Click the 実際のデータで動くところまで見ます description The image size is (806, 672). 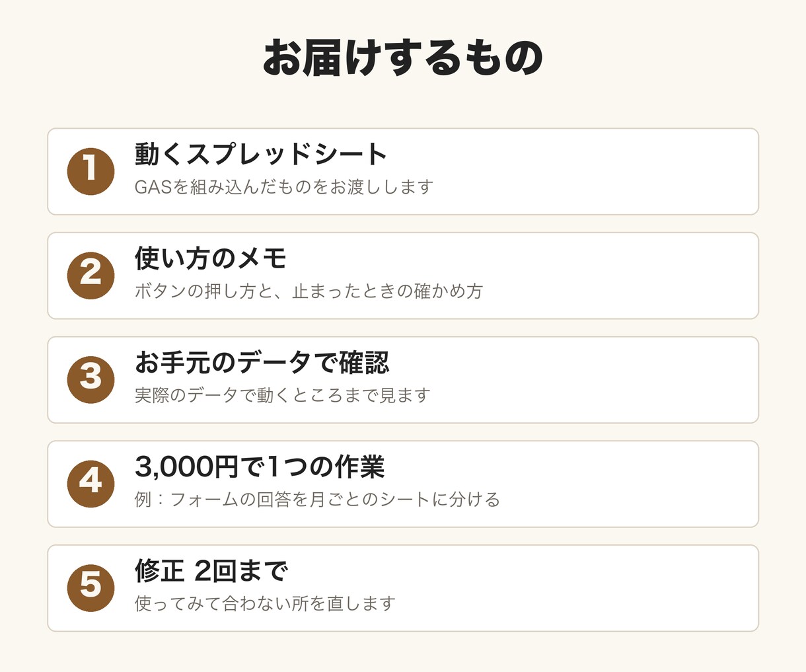coord(283,395)
